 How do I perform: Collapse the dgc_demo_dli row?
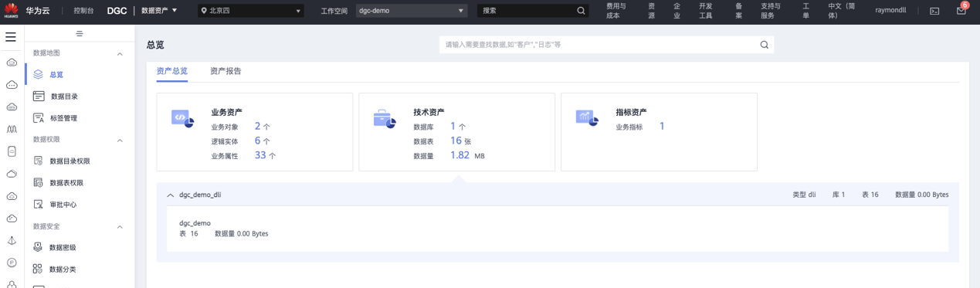[171, 195]
